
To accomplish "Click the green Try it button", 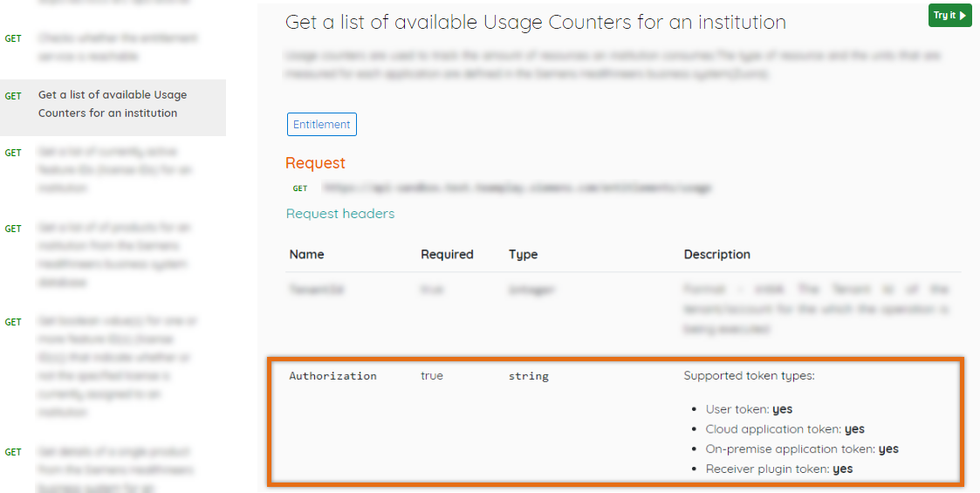I will pyautogui.click(x=949, y=16).
